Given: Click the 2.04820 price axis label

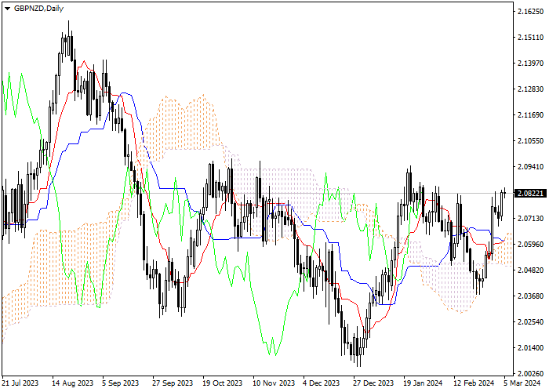Looking at the screenshot, I should tap(530, 270).
